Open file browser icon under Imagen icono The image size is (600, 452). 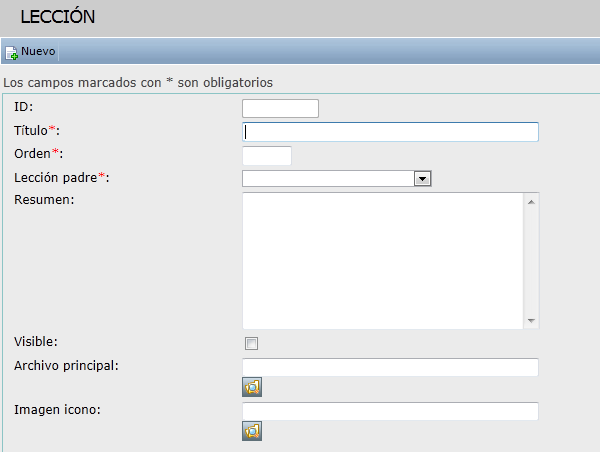pyautogui.click(x=252, y=431)
